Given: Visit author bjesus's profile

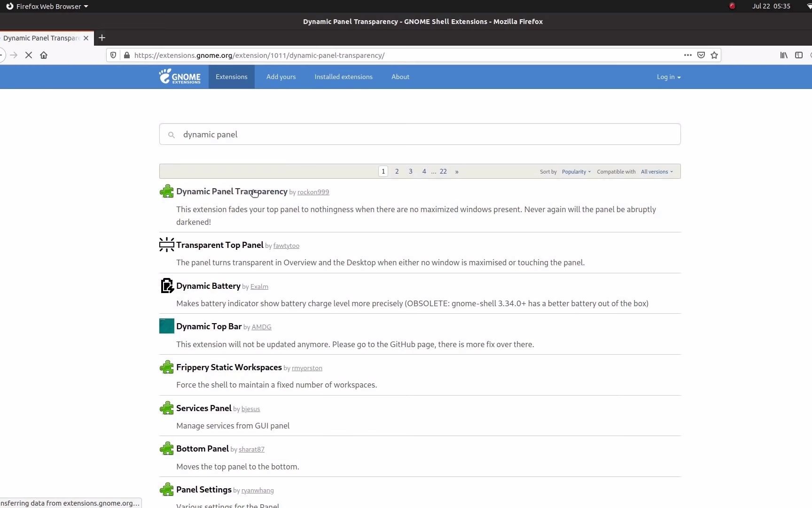Looking at the screenshot, I should click(x=250, y=409).
